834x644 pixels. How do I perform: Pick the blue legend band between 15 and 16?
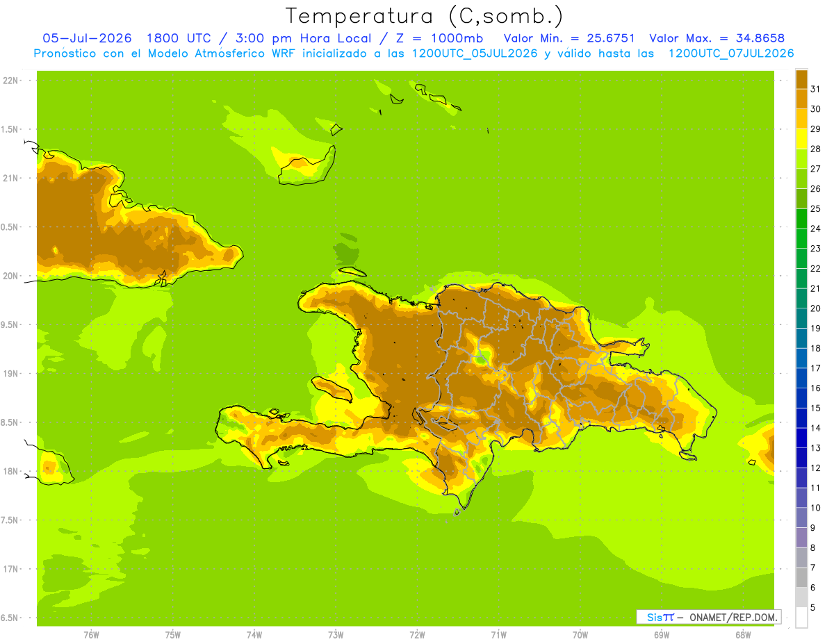(x=801, y=399)
